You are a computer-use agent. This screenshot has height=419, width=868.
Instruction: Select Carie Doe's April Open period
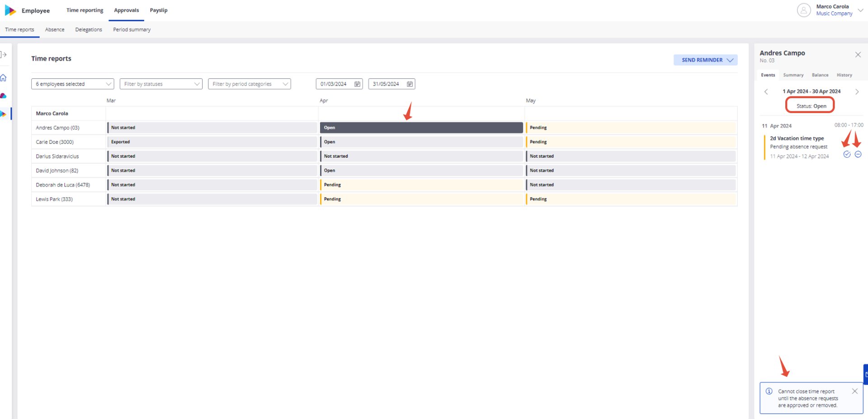coord(421,142)
